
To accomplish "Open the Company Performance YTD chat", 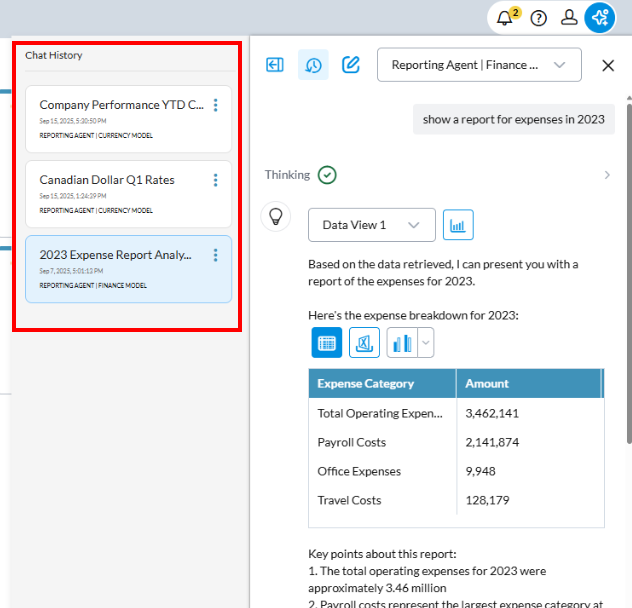I will pos(121,105).
